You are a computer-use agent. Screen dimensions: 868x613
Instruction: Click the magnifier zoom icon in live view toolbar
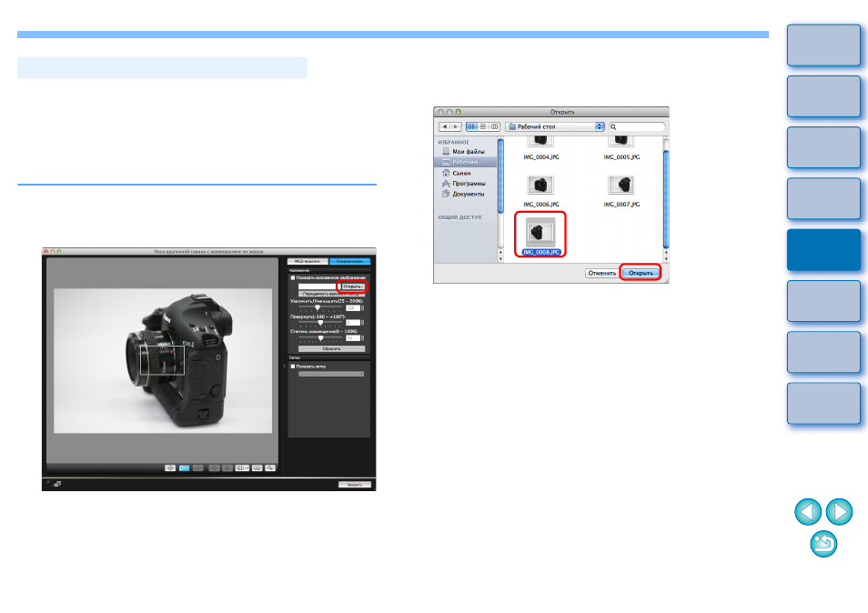tap(270, 468)
